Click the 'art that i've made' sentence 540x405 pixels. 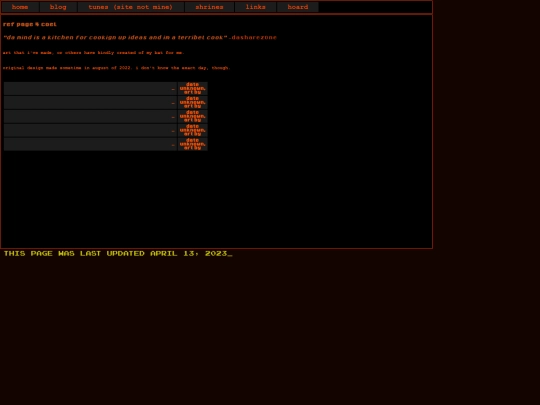[93, 53]
